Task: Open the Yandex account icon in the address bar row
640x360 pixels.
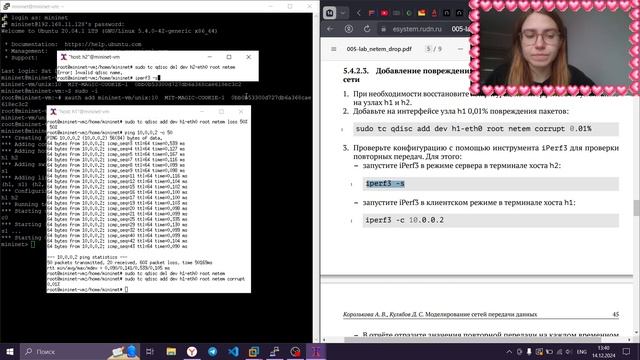Action: click(349, 29)
